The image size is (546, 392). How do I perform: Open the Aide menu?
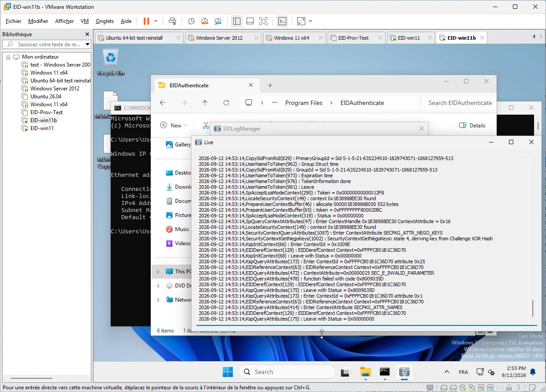tap(126, 21)
